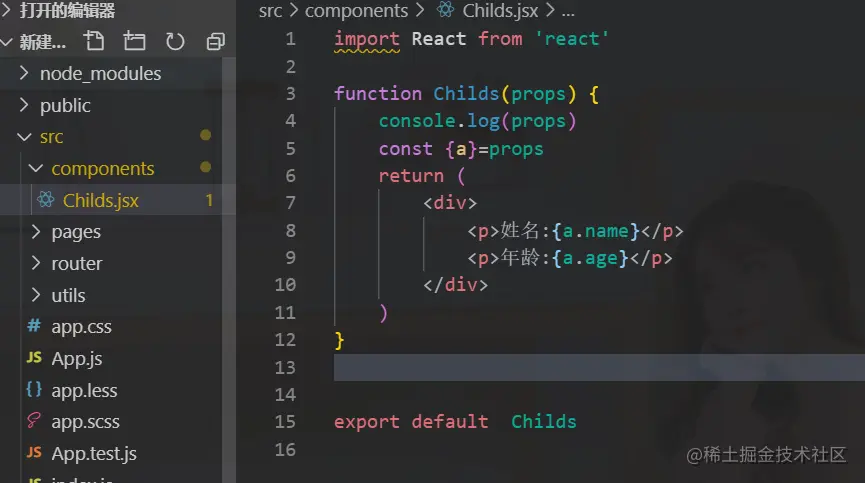Refresh the explorer with the circular arrow icon
The height and width of the screenshot is (483, 865).
click(x=175, y=41)
